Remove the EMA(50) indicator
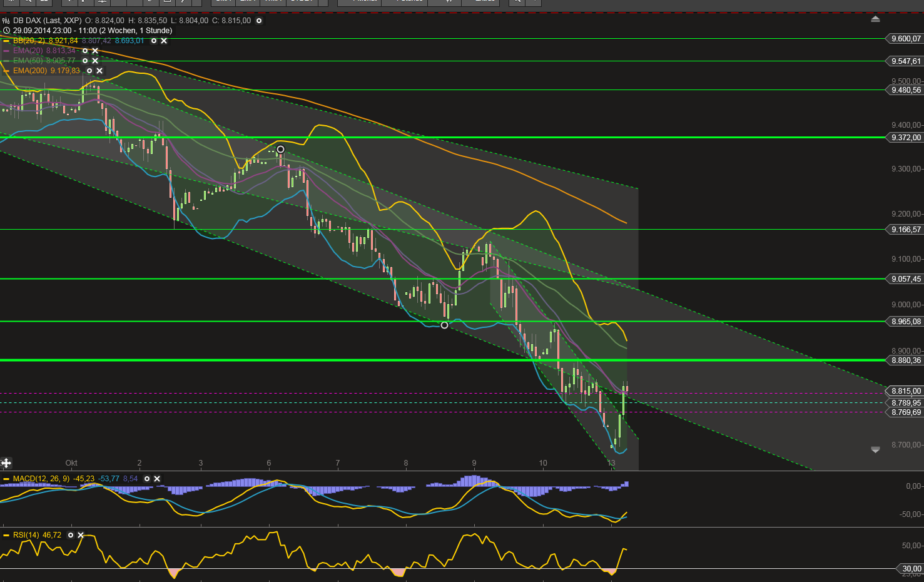This screenshot has width=924, height=582. [x=95, y=61]
